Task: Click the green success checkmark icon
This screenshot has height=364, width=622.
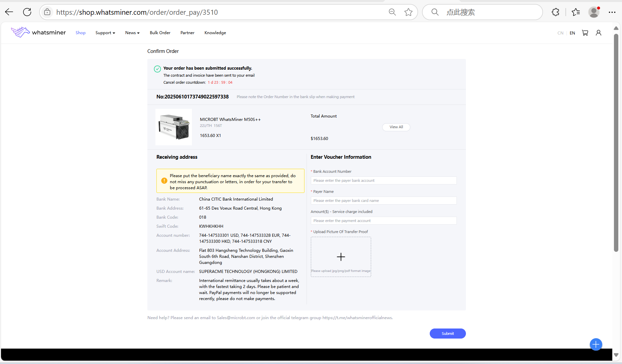Action: [x=157, y=69]
